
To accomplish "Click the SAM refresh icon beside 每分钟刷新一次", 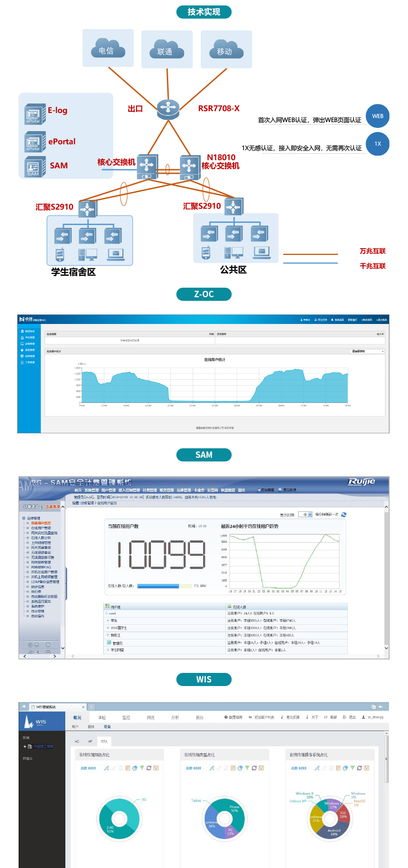I will pyautogui.click(x=344, y=515).
